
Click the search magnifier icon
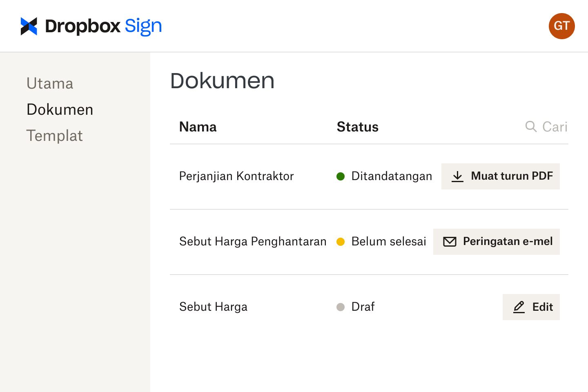click(x=531, y=127)
